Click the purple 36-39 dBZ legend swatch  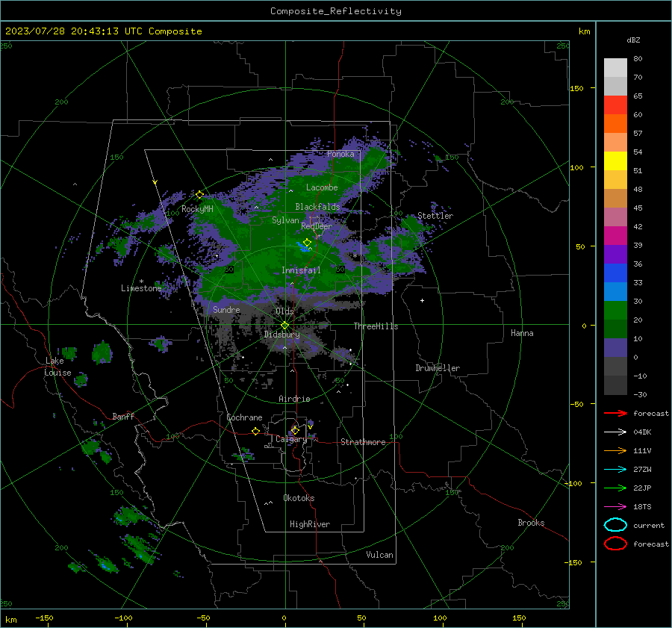pyautogui.click(x=615, y=254)
